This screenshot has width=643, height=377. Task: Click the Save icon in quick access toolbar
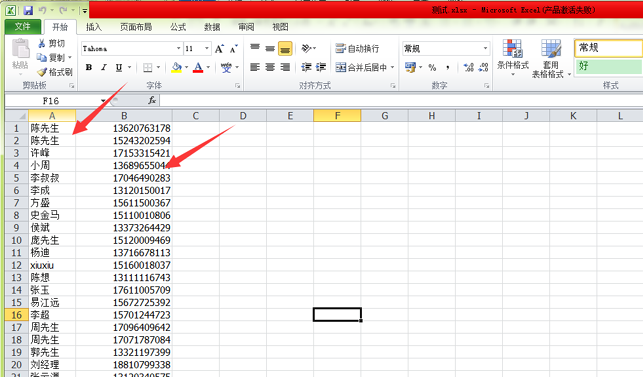point(27,10)
